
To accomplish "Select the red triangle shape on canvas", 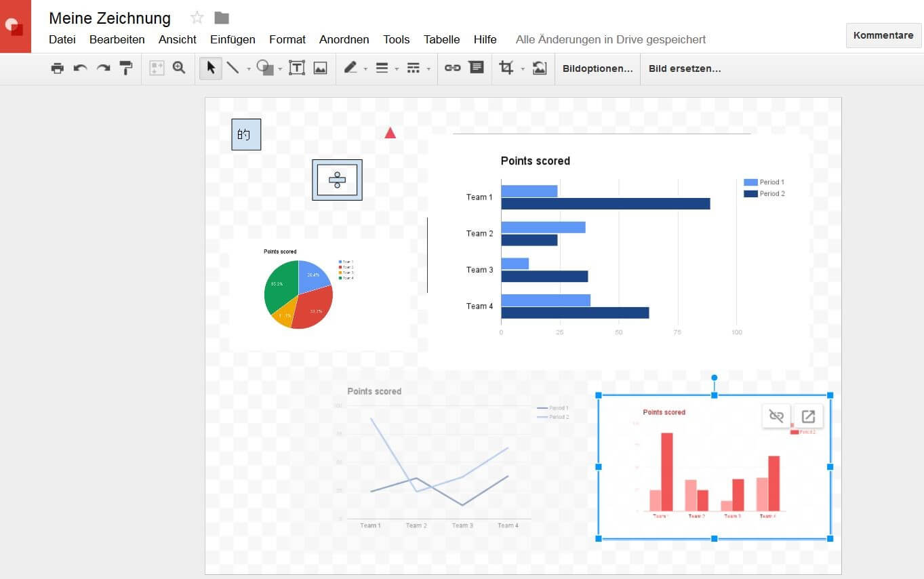I will coord(390,133).
